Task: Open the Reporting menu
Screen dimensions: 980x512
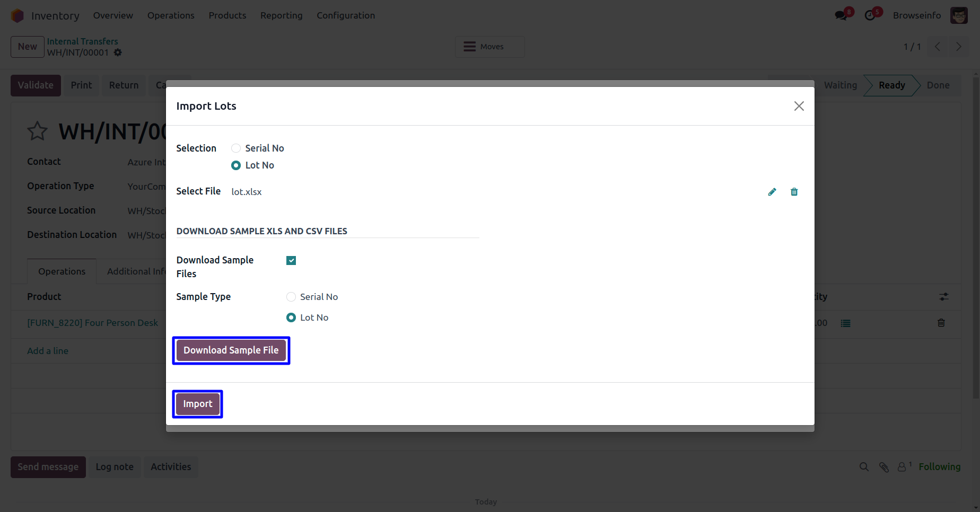Action: coord(281,15)
